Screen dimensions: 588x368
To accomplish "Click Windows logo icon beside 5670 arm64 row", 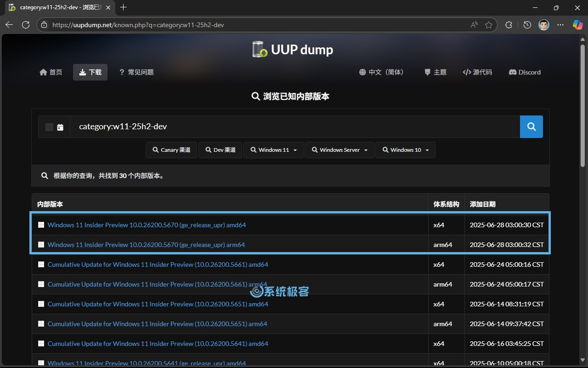I will pyautogui.click(x=41, y=245).
